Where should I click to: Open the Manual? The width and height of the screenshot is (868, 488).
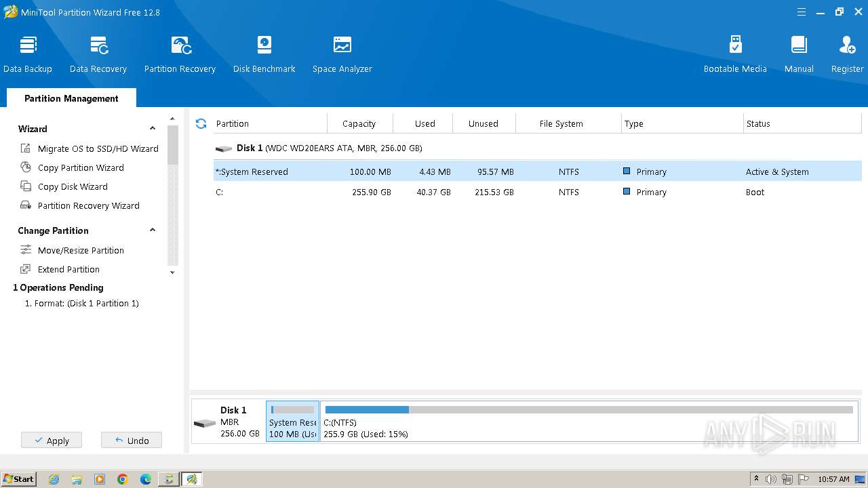[799, 54]
